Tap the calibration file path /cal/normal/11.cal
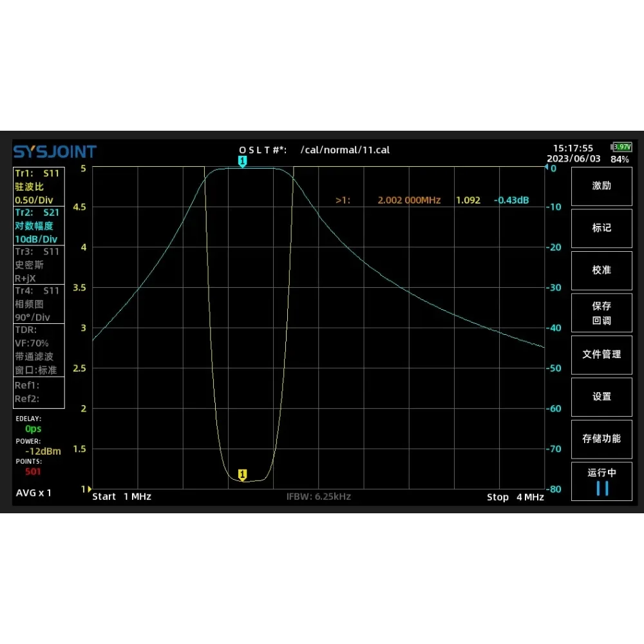This screenshot has width=644, height=644. coord(345,150)
